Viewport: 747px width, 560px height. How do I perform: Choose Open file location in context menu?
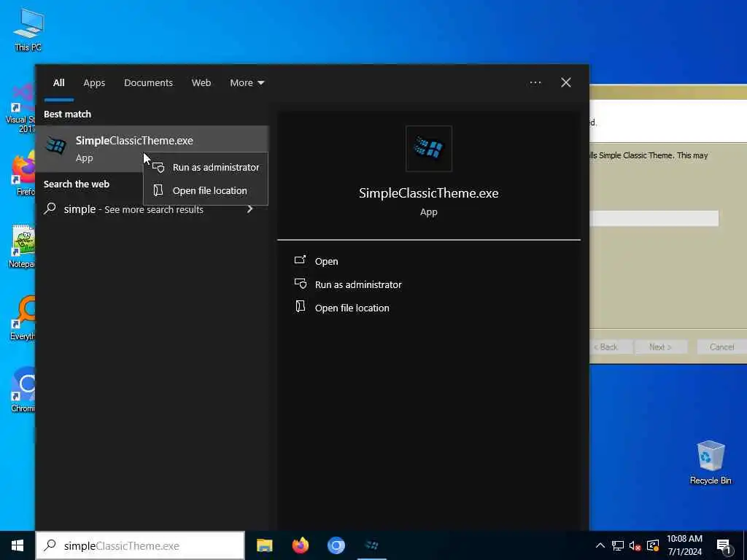(x=205, y=190)
